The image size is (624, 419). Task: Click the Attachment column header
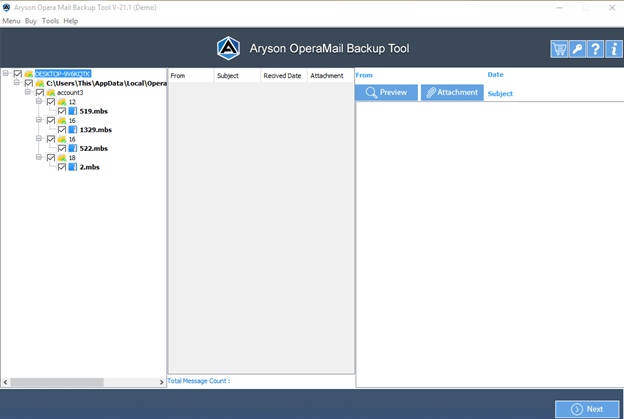[x=331, y=76]
